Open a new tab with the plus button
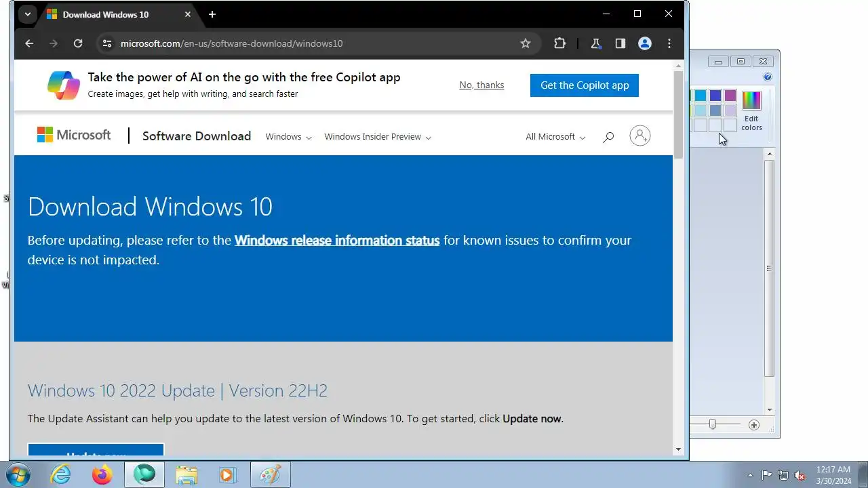The height and width of the screenshot is (488, 868). (x=212, y=14)
